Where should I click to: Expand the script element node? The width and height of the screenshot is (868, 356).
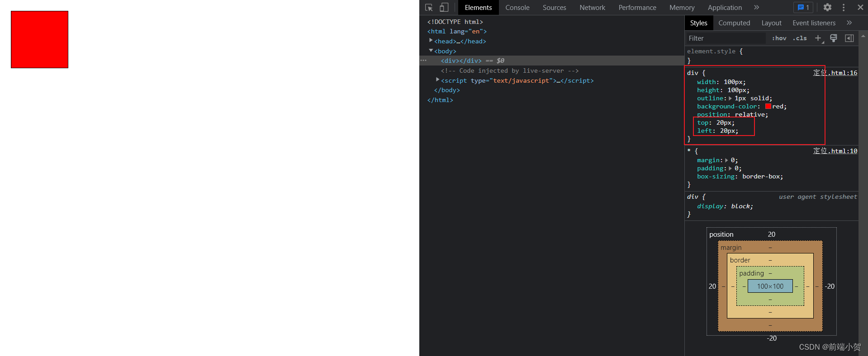437,80
